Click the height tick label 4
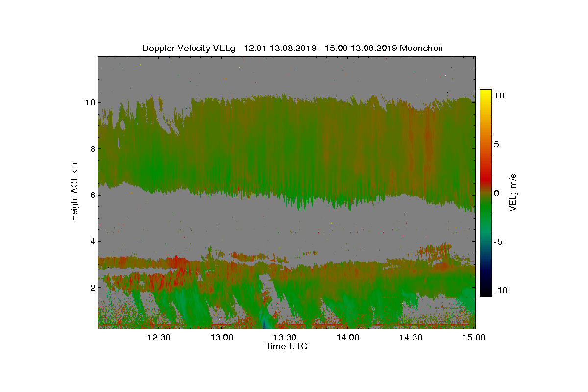This screenshot has width=588, height=392. pos(92,241)
